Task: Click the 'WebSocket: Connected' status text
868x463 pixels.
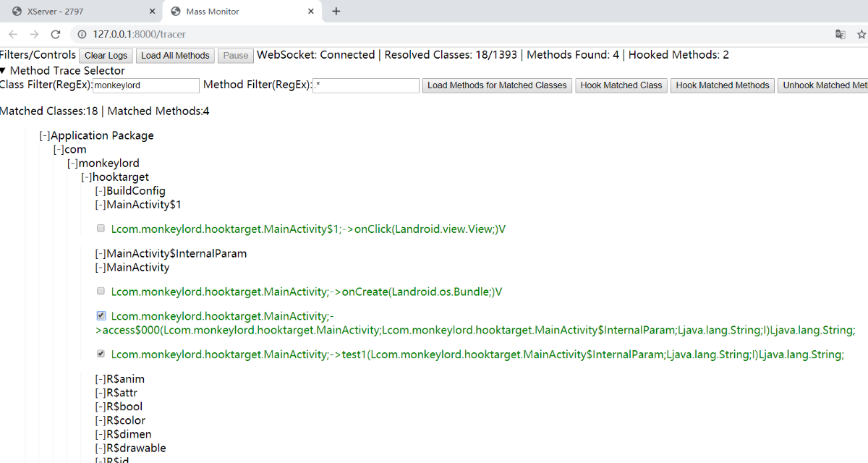Action: point(316,55)
